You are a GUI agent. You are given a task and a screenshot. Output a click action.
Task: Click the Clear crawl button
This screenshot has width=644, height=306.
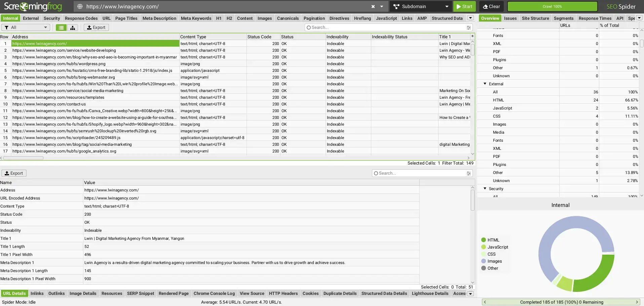[492, 6]
